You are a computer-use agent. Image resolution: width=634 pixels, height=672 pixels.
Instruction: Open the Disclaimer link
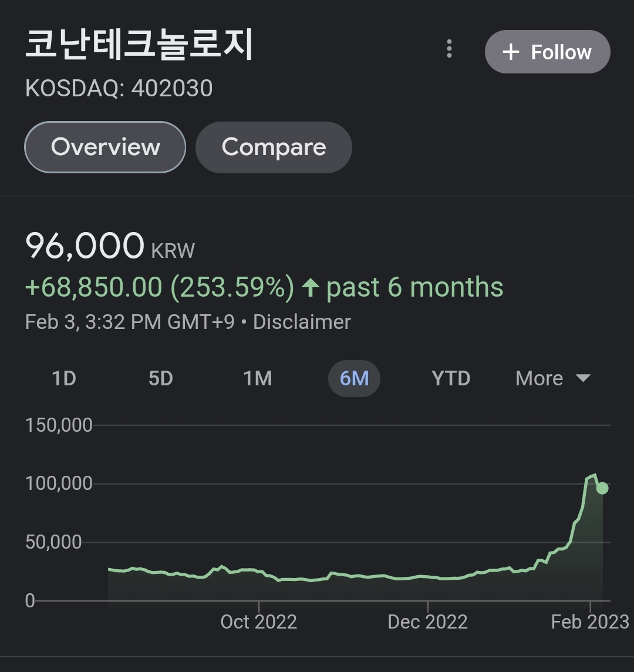pos(302,322)
